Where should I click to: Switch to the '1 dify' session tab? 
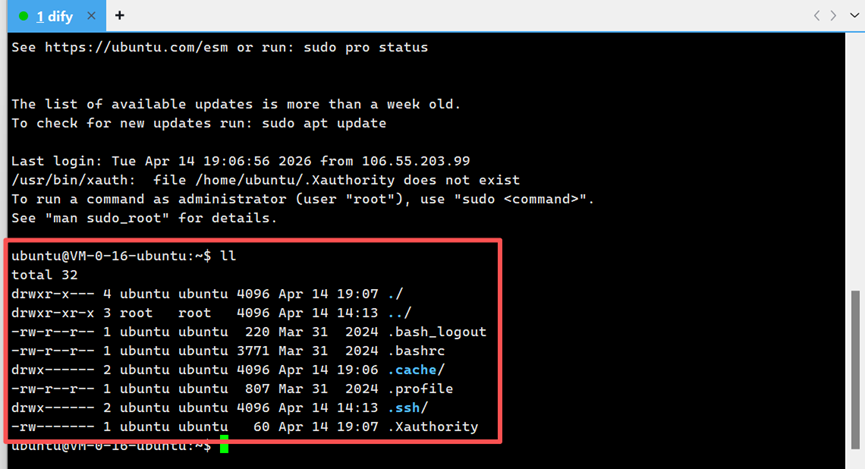(x=55, y=16)
